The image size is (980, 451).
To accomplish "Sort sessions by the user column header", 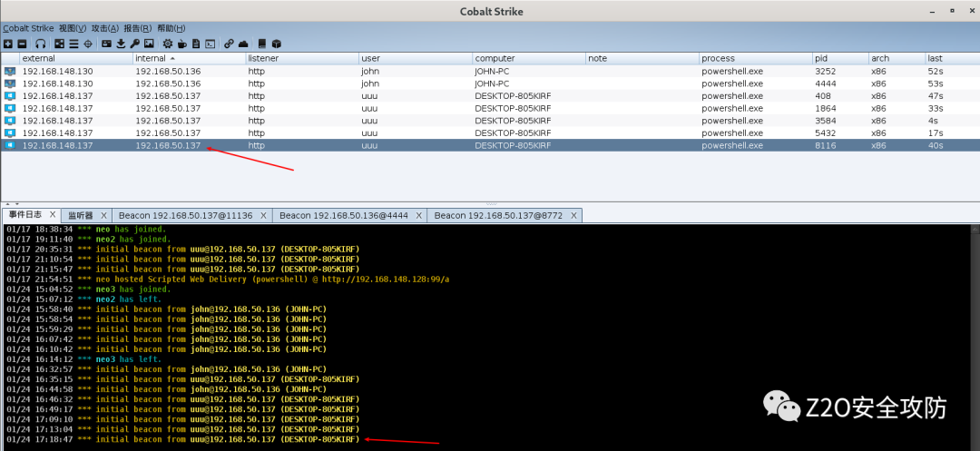I will pos(416,58).
